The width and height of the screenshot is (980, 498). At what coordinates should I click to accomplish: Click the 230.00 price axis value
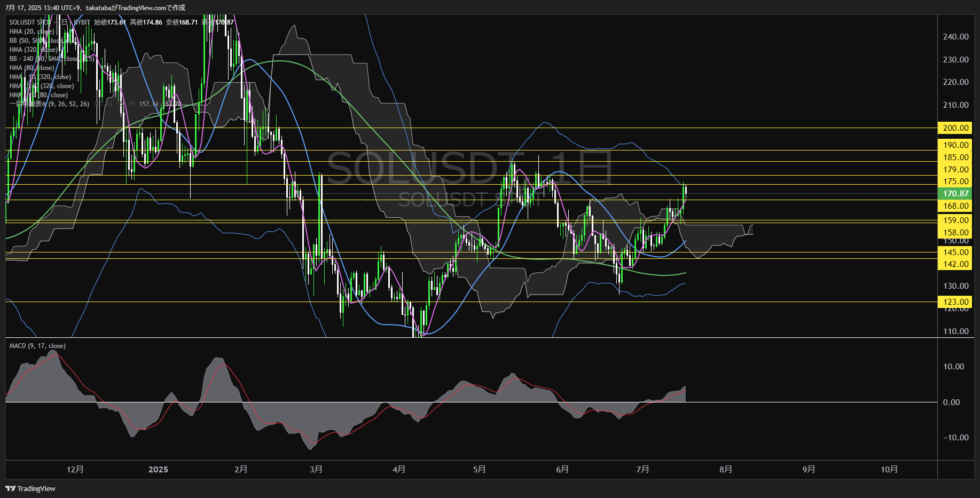coord(955,60)
